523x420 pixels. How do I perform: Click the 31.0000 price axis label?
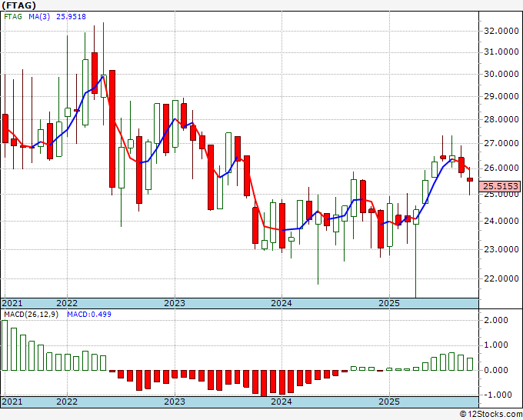point(501,52)
